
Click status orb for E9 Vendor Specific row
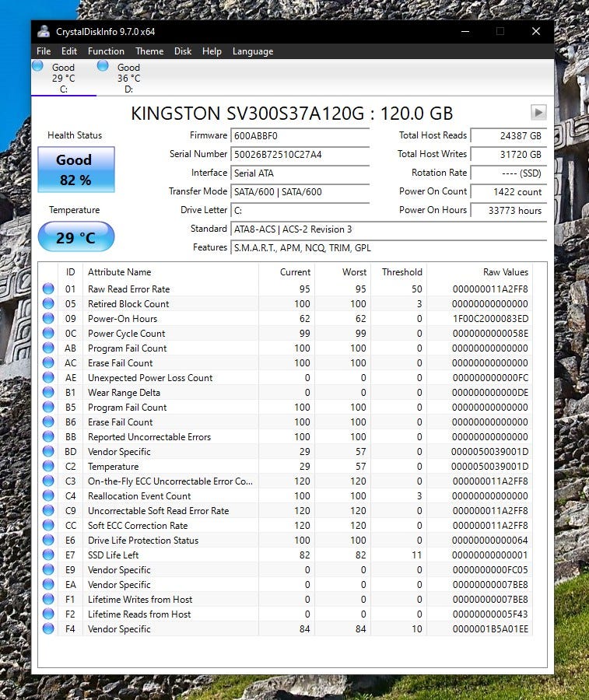pos(48,569)
